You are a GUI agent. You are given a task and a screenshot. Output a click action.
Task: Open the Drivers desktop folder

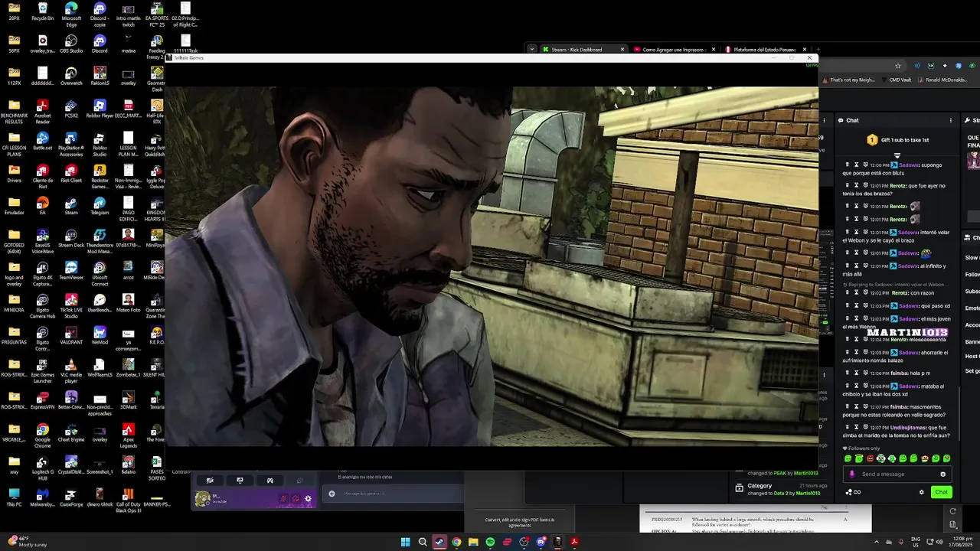click(14, 173)
